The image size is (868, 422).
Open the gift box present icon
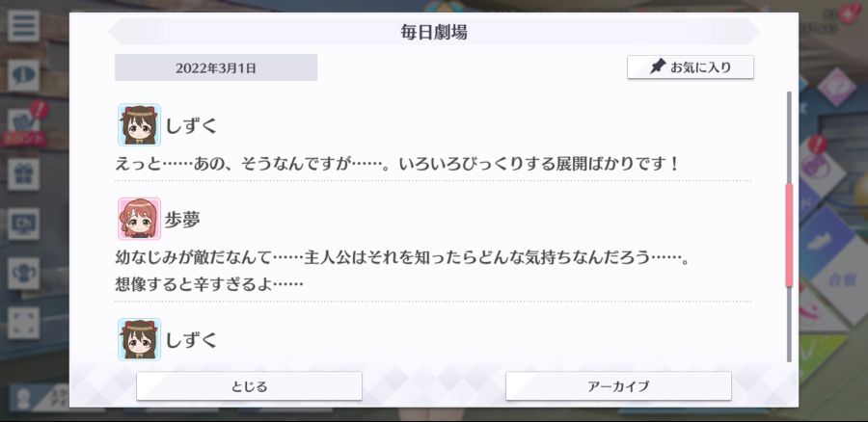[x=23, y=174]
